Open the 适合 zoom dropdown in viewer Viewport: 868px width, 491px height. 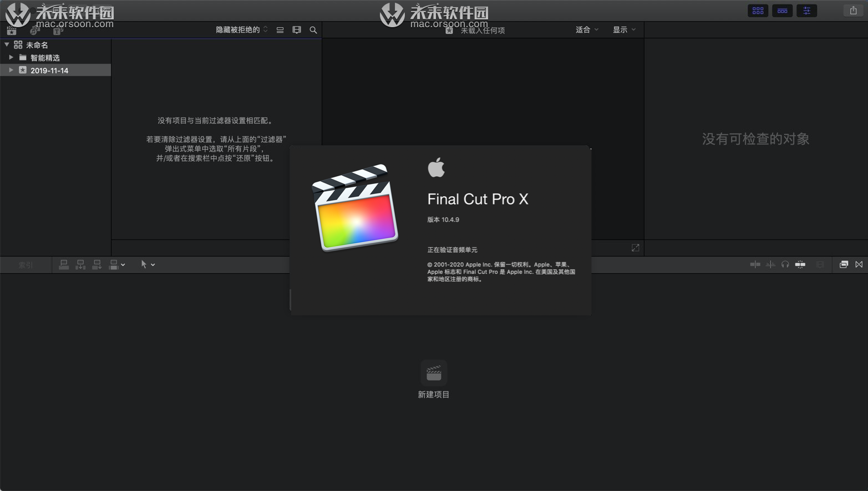(587, 30)
